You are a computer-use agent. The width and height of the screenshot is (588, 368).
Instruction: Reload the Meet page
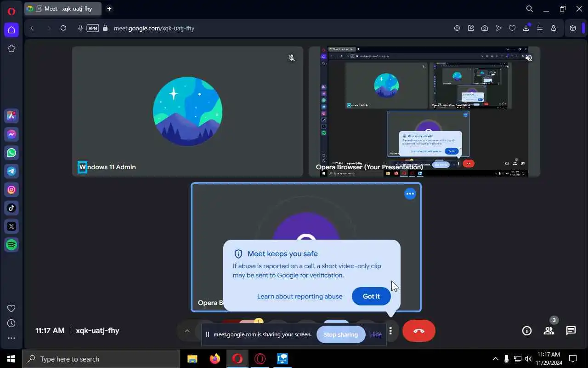click(63, 28)
